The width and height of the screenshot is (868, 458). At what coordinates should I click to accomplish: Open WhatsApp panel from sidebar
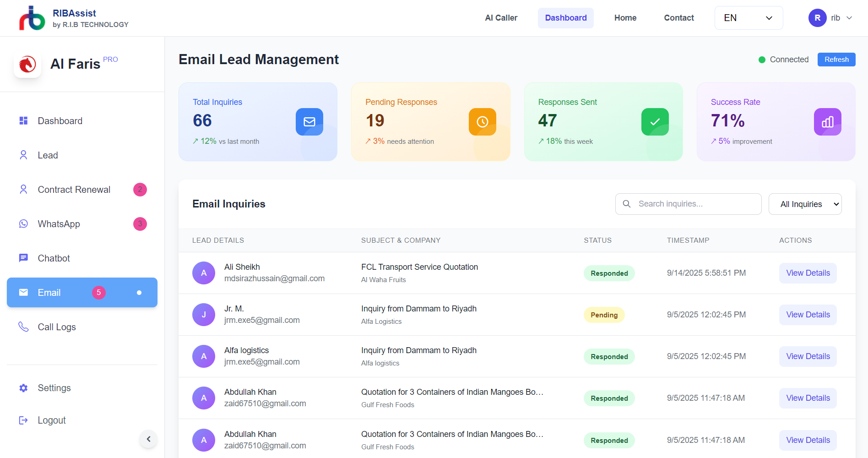pyautogui.click(x=23, y=224)
